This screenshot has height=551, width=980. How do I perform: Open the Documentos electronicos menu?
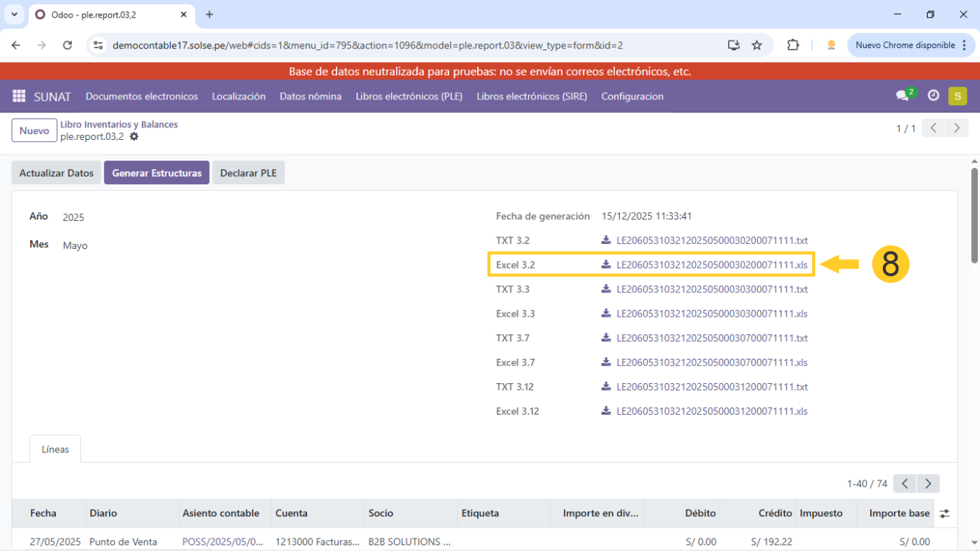tap(141, 96)
